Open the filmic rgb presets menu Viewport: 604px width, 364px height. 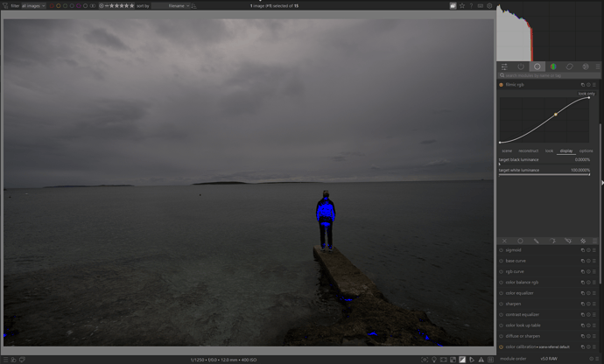pos(594,85)
